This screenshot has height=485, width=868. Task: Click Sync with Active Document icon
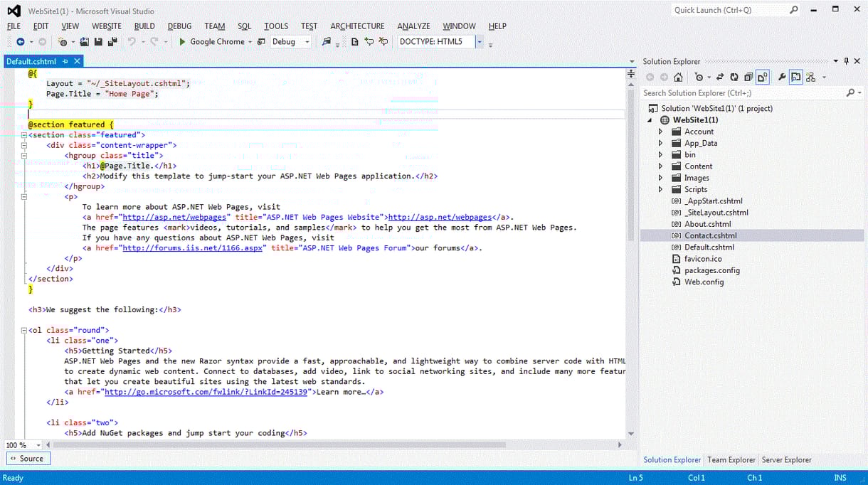[720, 78]
